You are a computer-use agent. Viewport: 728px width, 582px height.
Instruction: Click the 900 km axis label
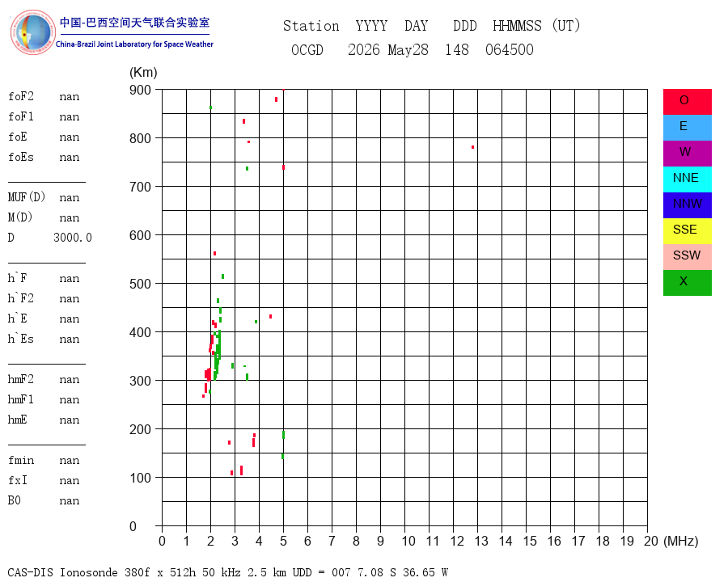140,90
